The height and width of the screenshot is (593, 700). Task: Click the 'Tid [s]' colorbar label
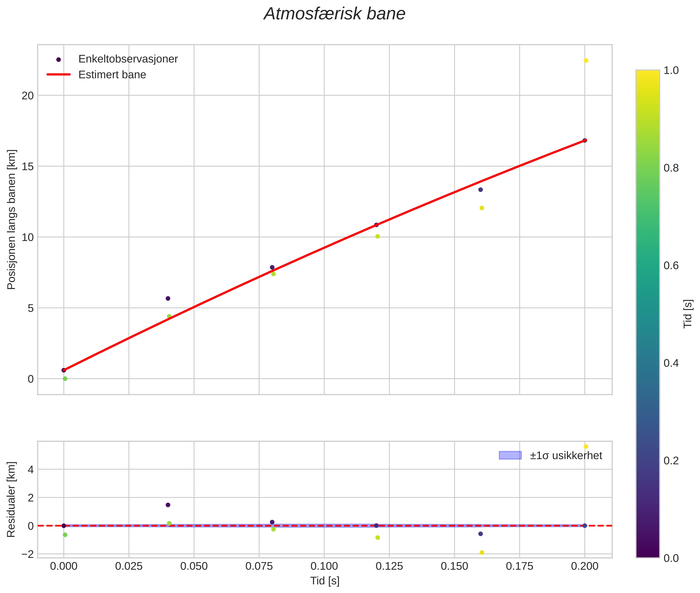click(x=688, y=314)
